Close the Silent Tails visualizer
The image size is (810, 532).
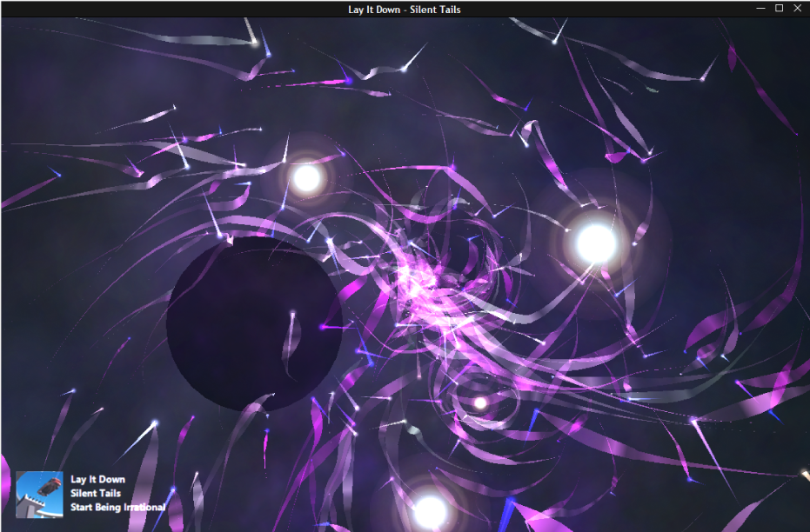coord(798,8)
